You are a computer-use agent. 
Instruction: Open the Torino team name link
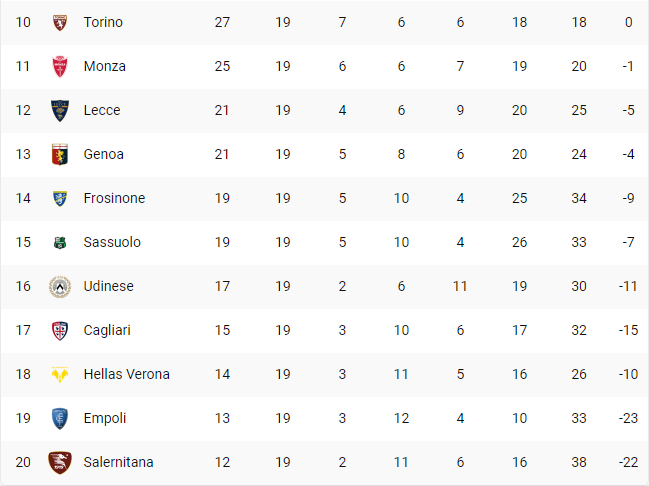click(103, 22)
